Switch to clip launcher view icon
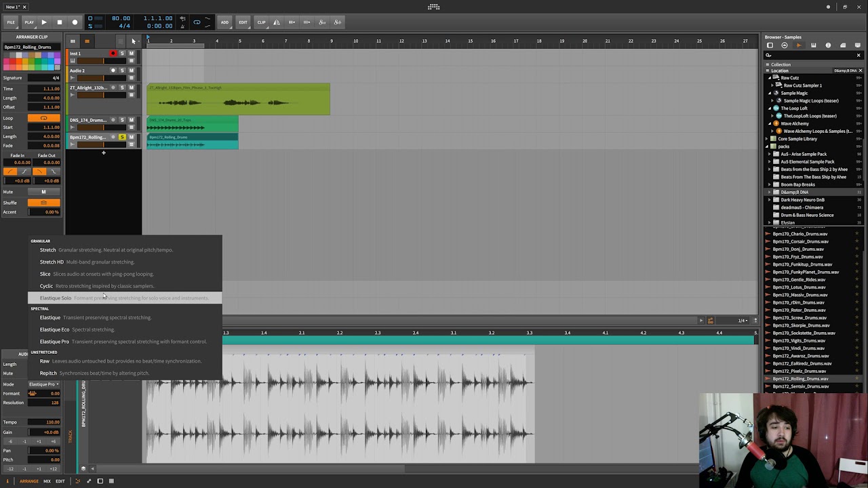 [73, 41]
